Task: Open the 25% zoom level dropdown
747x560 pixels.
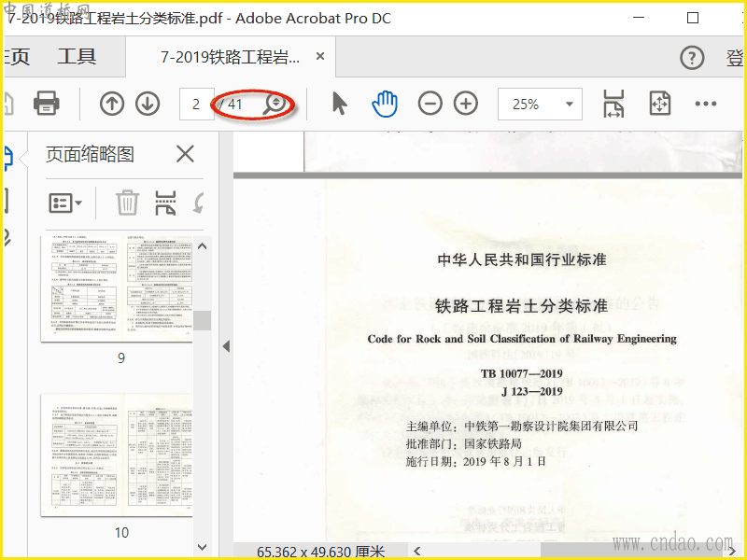Action: click(x=540, y=104)
